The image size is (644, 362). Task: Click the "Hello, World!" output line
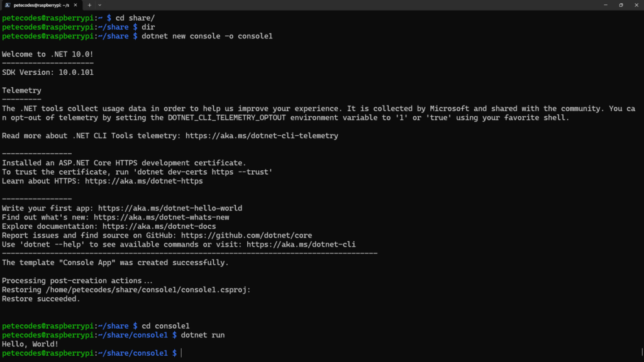(30, 344)
